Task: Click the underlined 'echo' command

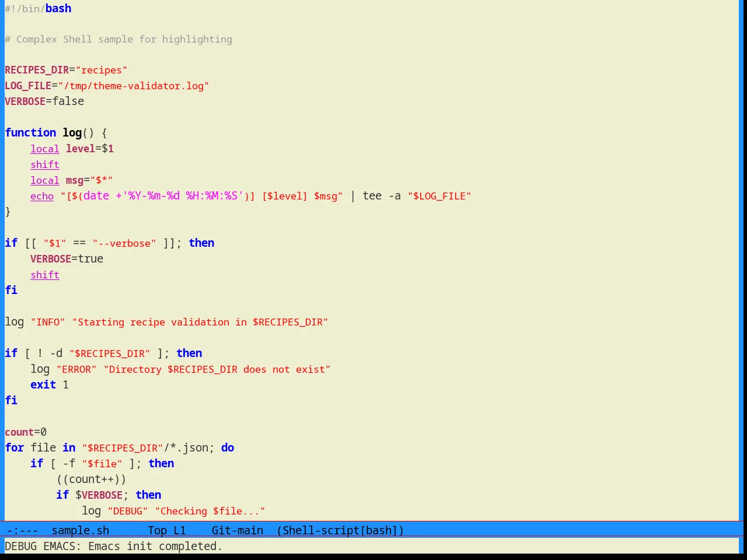Action: (x=42, y=196)
